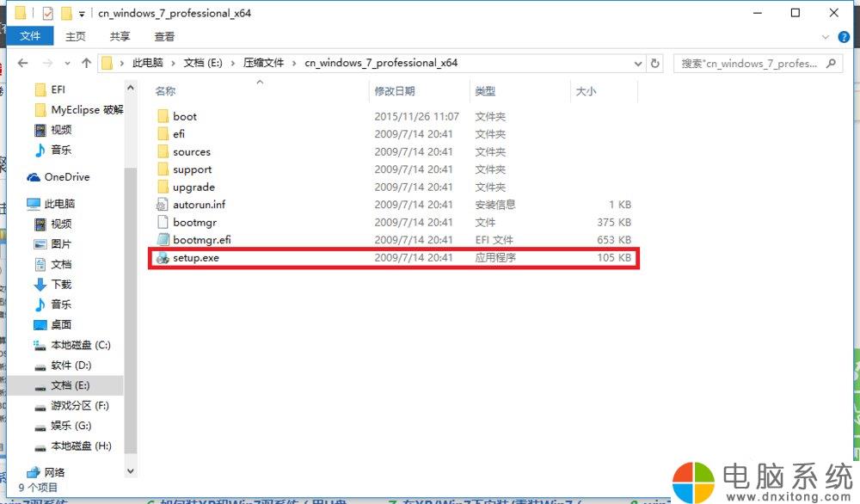Open MyEclipse 破解 folder in sidebar
Screen dimensions: 860x504
tap(78, 110)
